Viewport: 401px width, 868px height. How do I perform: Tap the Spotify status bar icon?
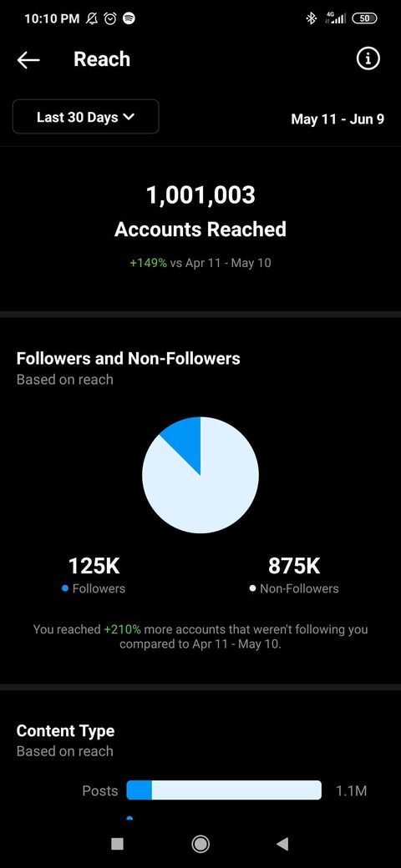coord(129,19)
